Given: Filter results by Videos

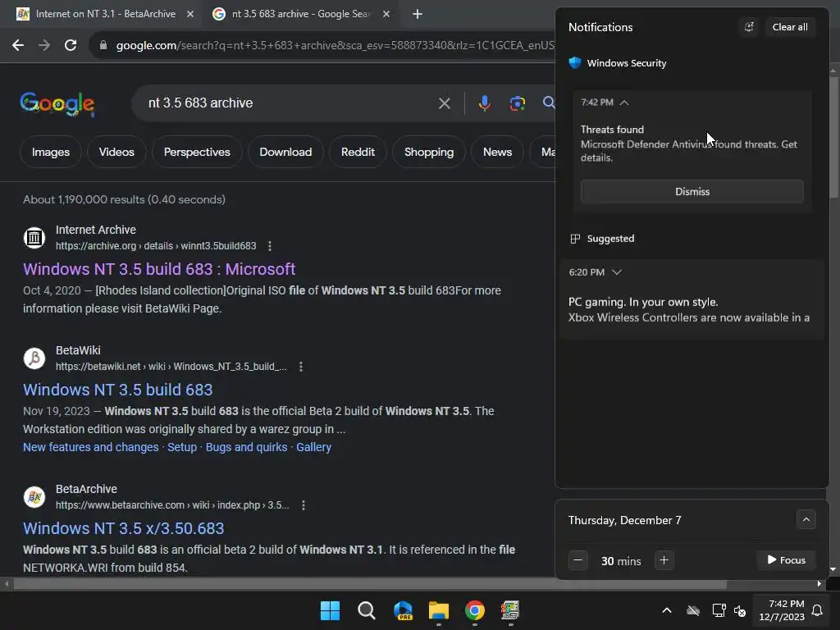Looking at the screenshot, I should (x=116, y=152).
